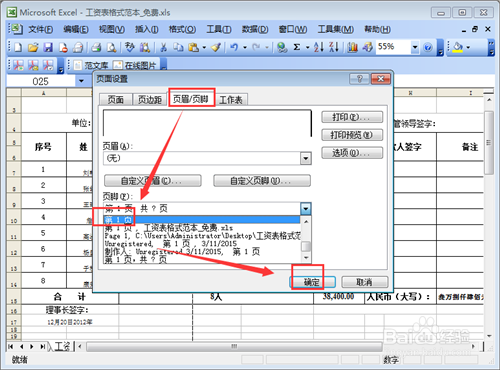Go to first sheet using tab navigation arrow

click(x=11, y=347)
